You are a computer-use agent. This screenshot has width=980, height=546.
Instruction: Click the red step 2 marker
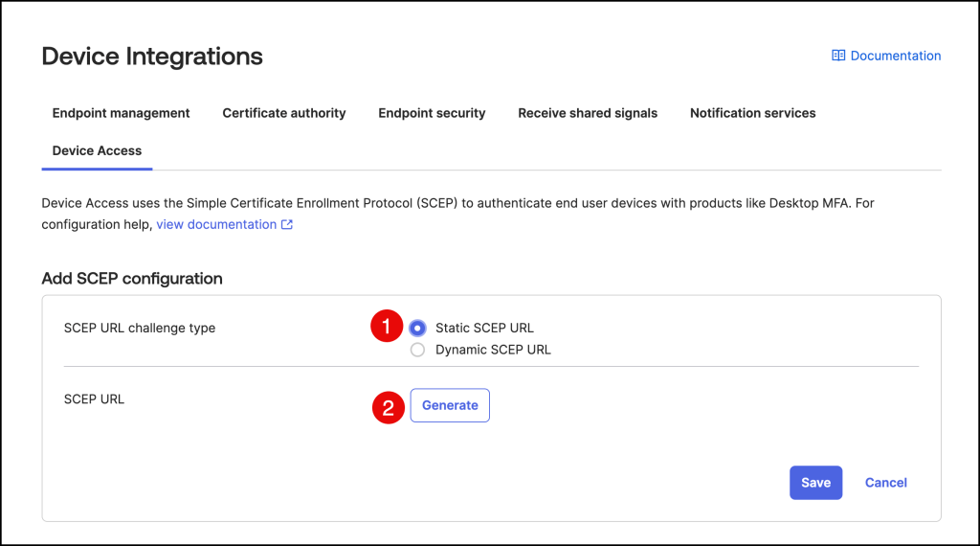[388, 409]
